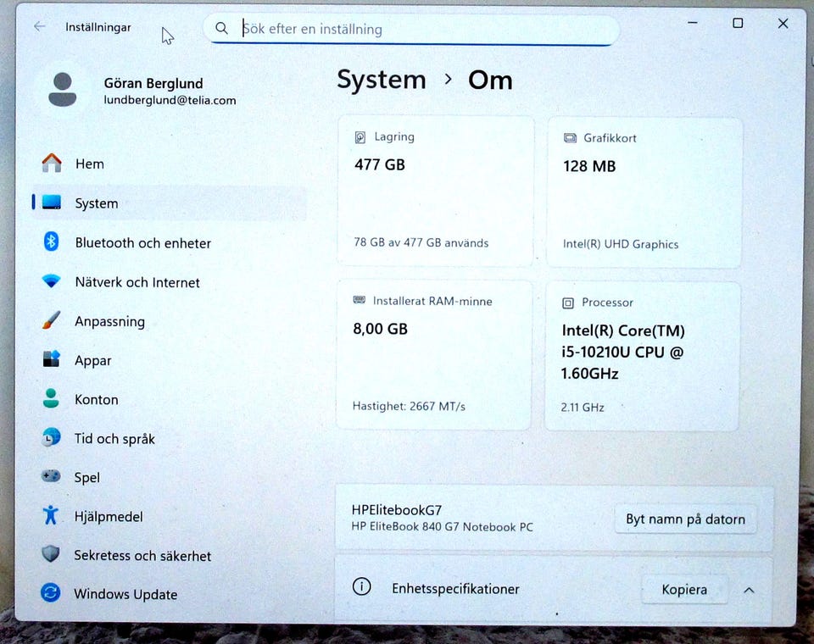Open Spel settings
814x644 pixels.
point(170,477)
